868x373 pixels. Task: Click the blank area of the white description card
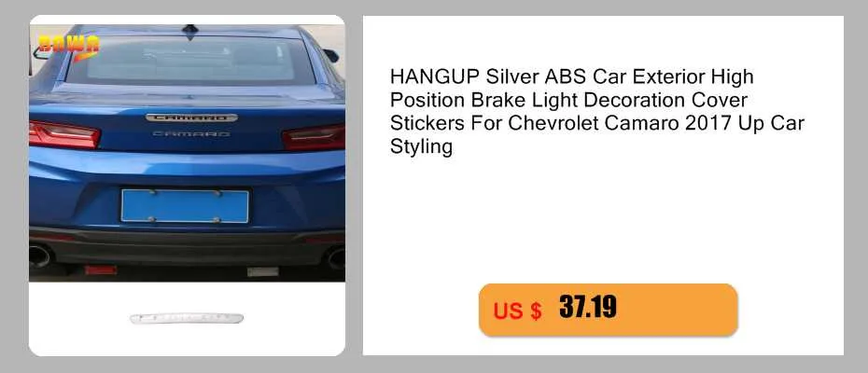[x=603, y=221]
